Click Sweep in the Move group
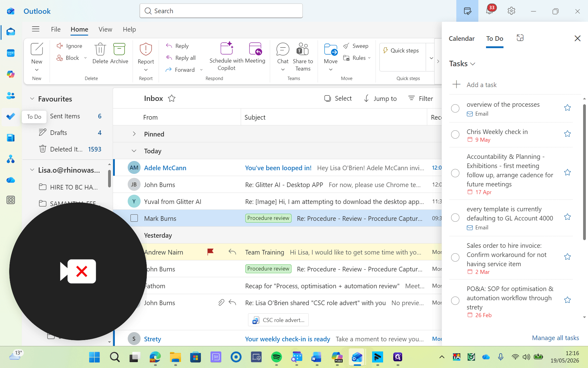 (x=356, y=46)
